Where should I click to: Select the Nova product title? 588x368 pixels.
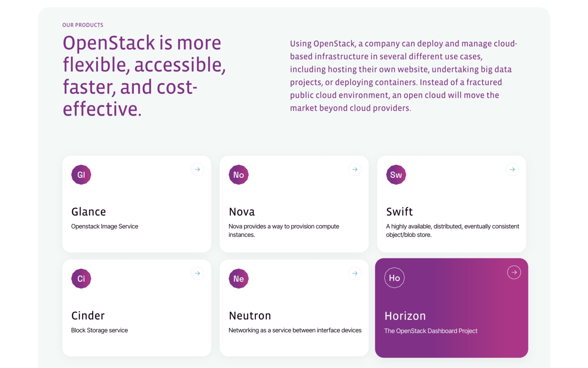(x=242, y=212)
